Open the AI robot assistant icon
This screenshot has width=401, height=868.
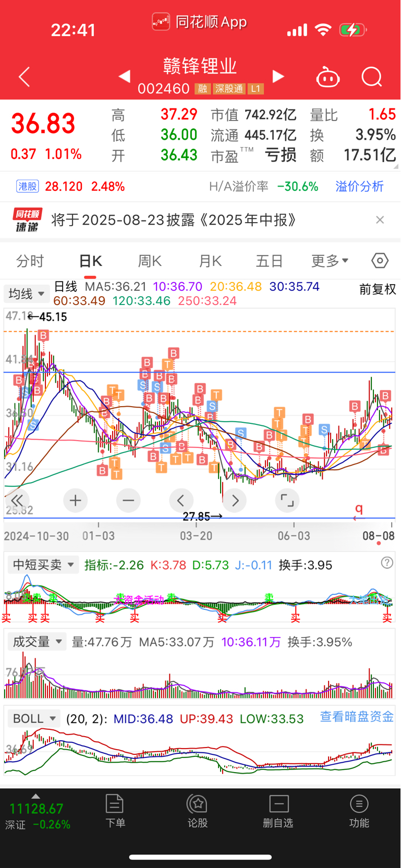(328, 77)
